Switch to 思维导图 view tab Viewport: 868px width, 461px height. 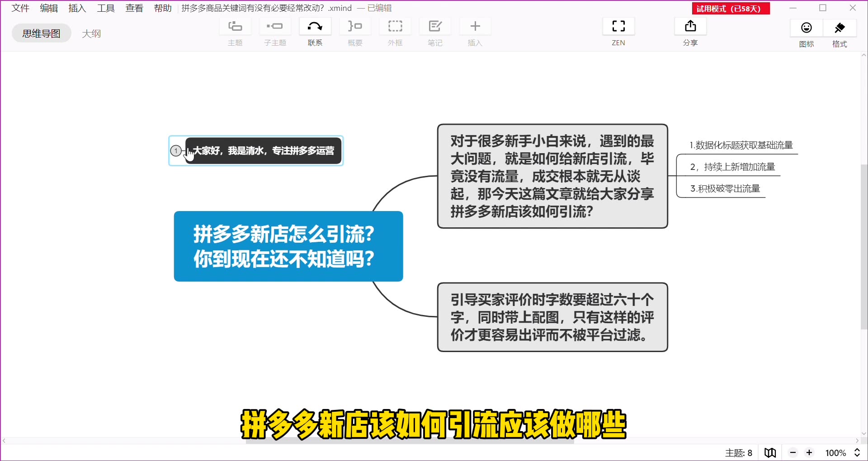pos(42,33)
